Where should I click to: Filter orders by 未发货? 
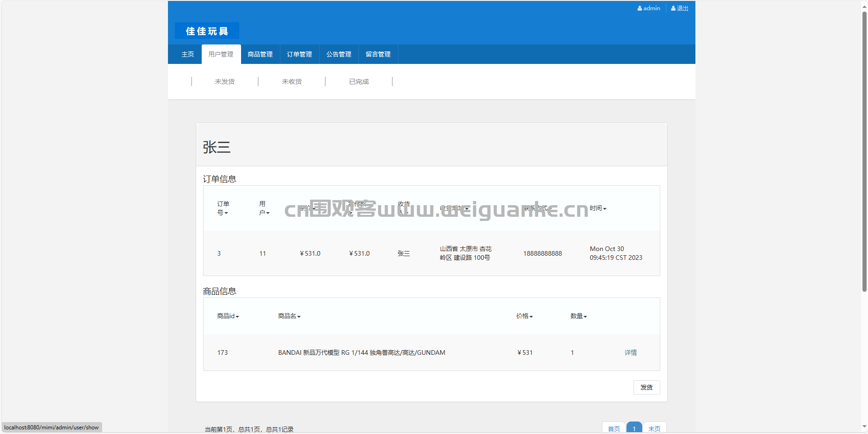tap(225, 82)
